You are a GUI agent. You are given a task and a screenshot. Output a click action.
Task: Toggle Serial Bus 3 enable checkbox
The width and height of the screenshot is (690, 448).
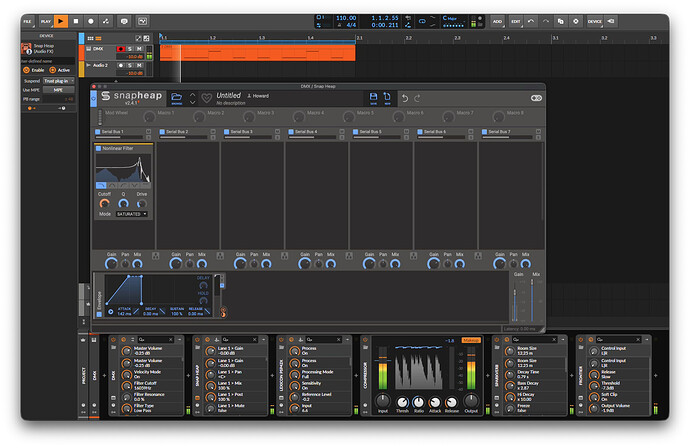pyautogui.click(x=227, y=132)
